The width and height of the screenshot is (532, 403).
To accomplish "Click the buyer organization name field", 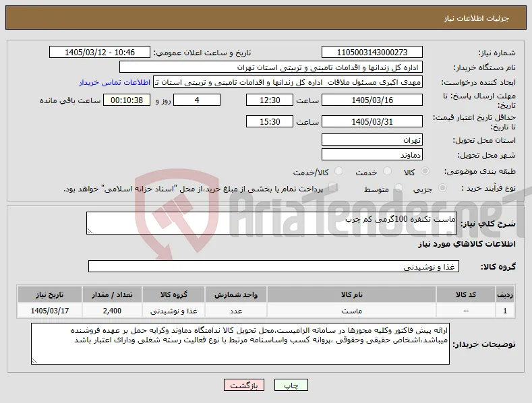I will [x=271, y=67].
